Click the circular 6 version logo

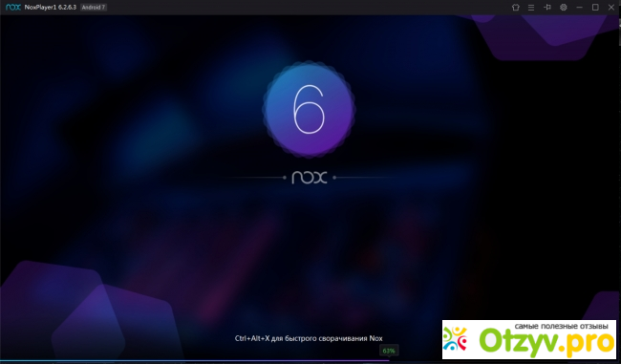point(309,109)
